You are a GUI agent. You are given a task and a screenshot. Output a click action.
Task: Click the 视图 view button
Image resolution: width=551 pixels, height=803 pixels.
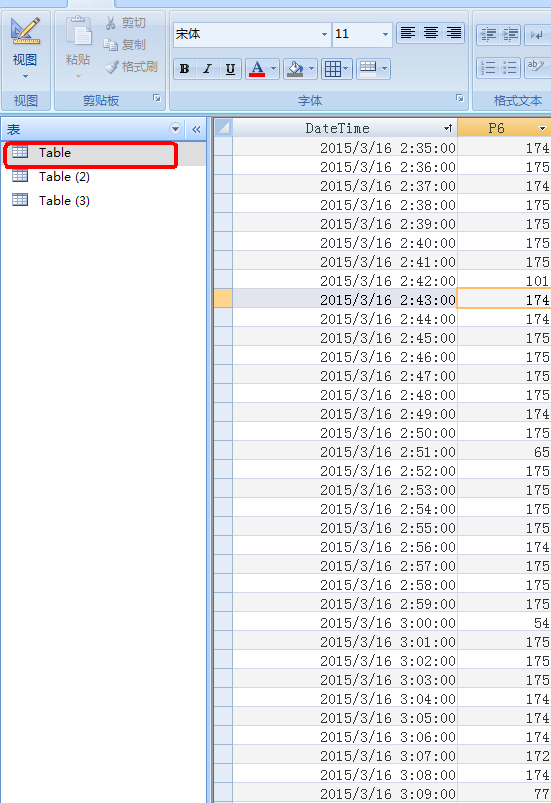(25, 50)
